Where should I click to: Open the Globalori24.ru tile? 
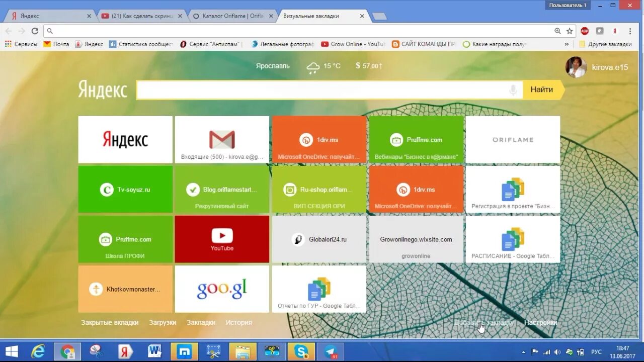pos(319,239)
